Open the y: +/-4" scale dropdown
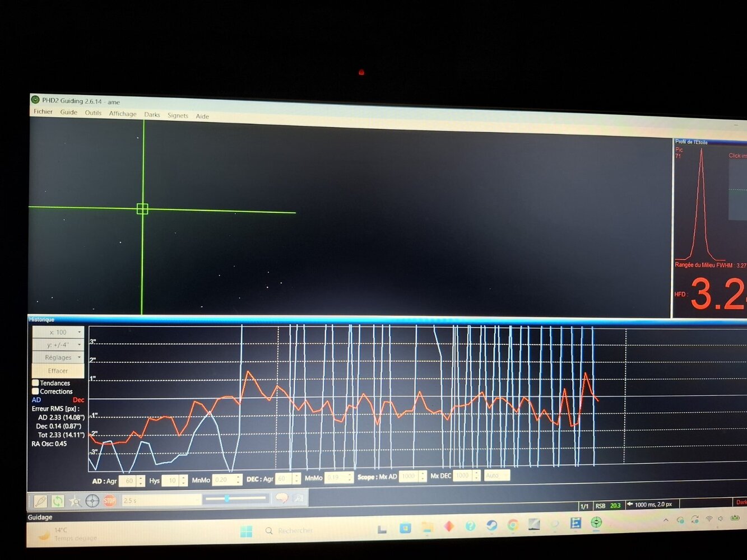Image resolution: width=747 pixels, height=560 pixels. (x=58, y=344)
